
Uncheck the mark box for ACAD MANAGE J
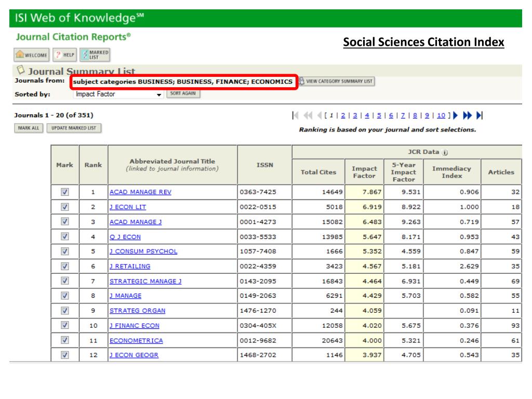click(65, 221)
